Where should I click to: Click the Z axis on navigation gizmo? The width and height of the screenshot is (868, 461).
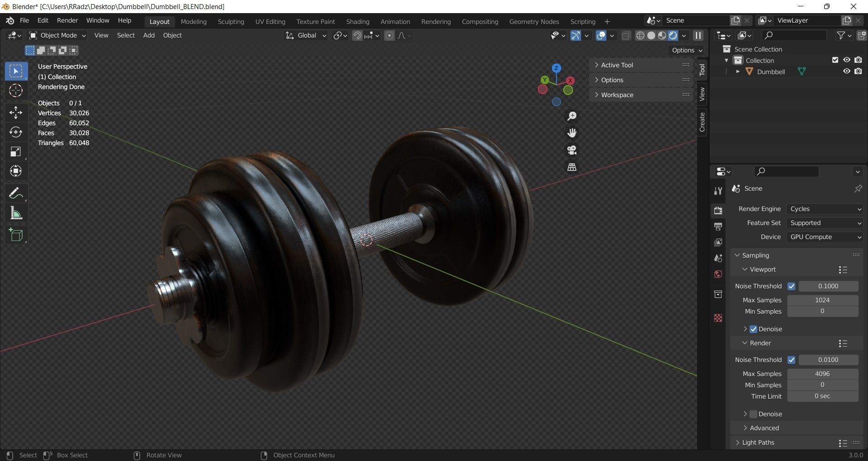(557, 68)
